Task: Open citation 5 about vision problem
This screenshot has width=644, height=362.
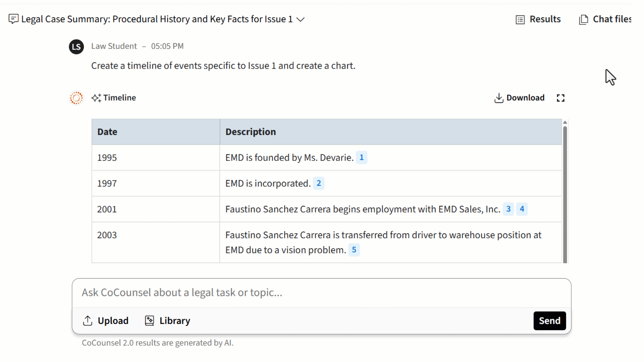Action: tap(354, 250)
